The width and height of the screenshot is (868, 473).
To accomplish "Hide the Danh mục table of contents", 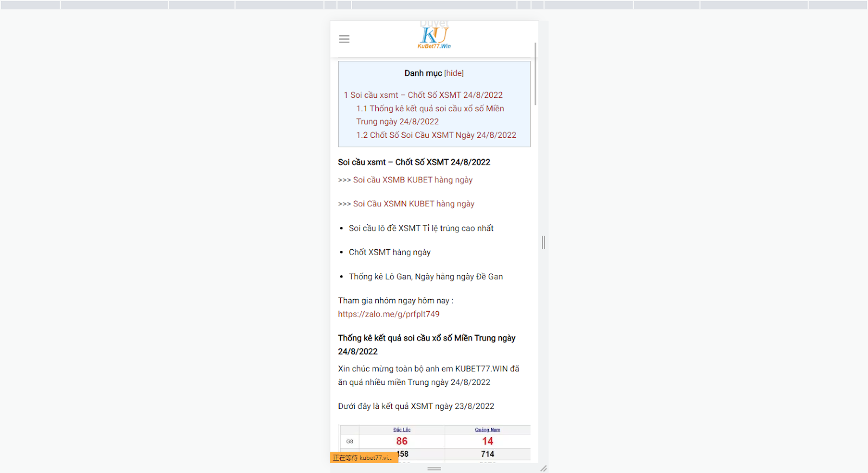I will pos(454,73).
